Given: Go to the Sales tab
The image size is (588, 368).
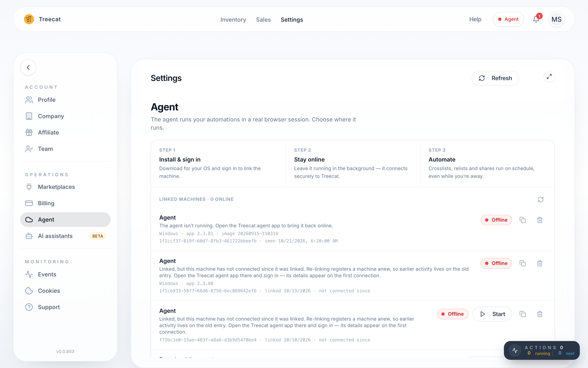Looking at the screenshot, I should point(263,19).
